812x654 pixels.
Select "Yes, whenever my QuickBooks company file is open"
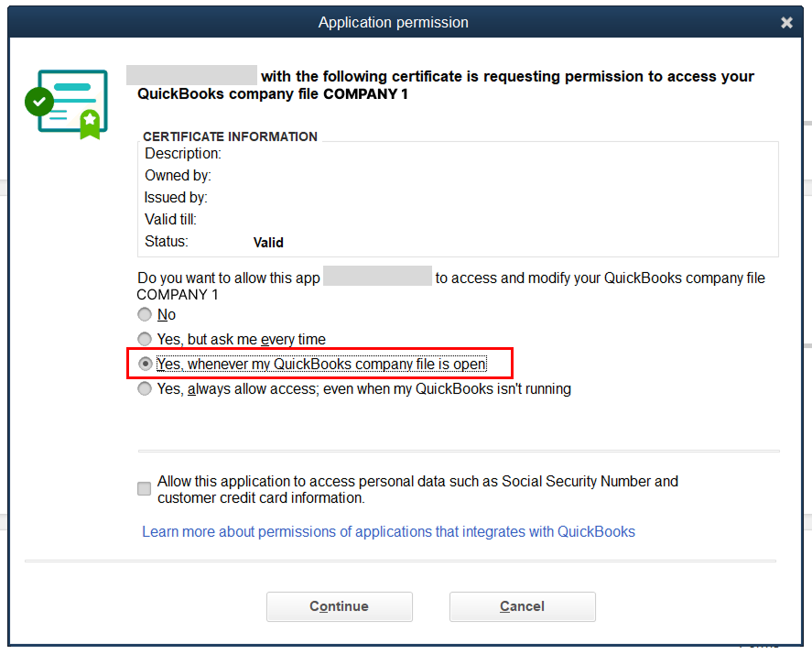146,364
